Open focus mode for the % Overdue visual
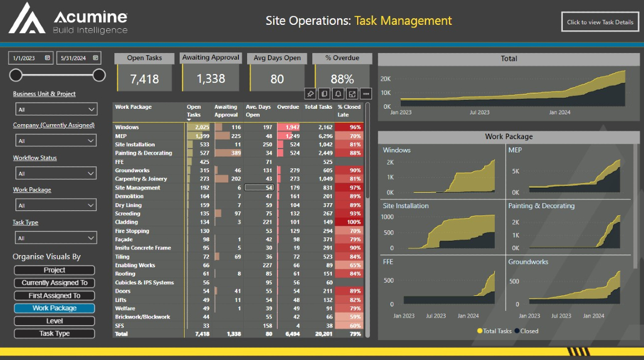 point(352,93)
